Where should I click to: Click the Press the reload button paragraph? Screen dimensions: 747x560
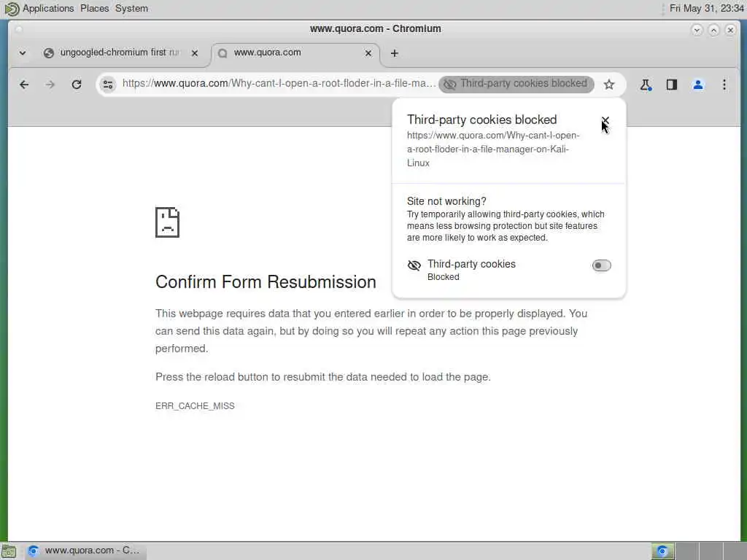323,377
